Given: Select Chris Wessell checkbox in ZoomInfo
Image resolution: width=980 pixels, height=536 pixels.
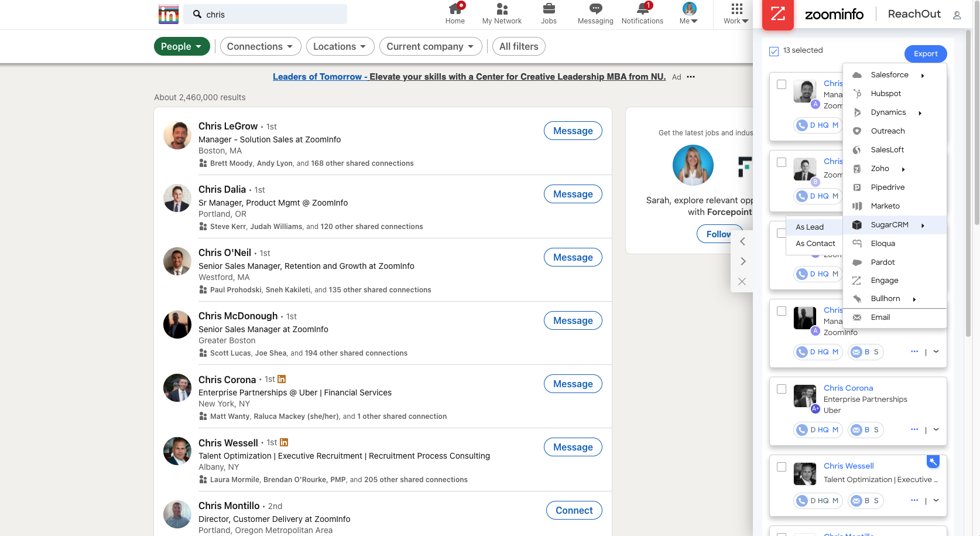Looking at the screenshot, I should point(782,467).
